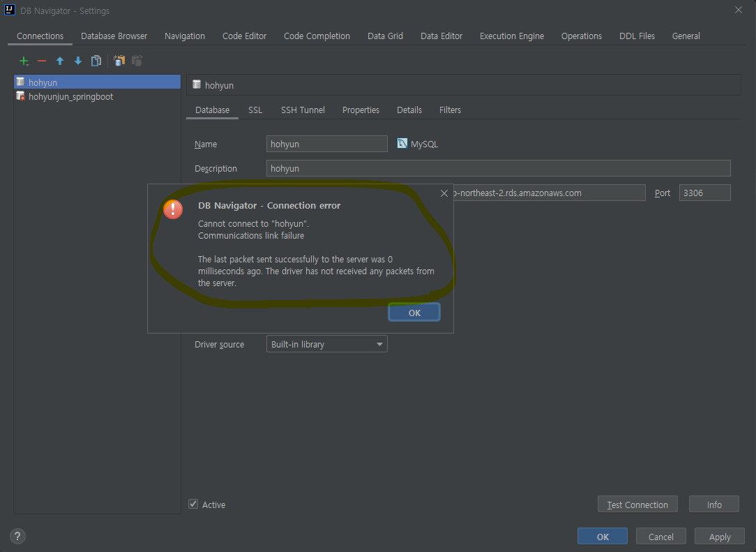The width and height of the screenshot is (756, 552).
Task: Duplicate the selected connection with the copy icon
Action: coord(96,61)
